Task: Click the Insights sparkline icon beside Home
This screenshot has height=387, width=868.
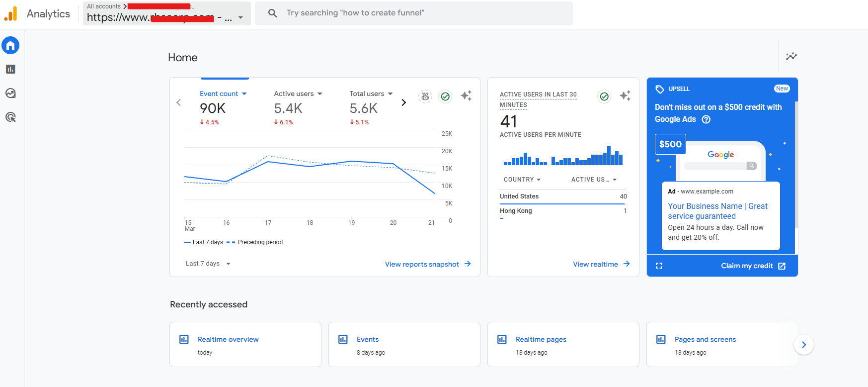Action: coord(791,56)
